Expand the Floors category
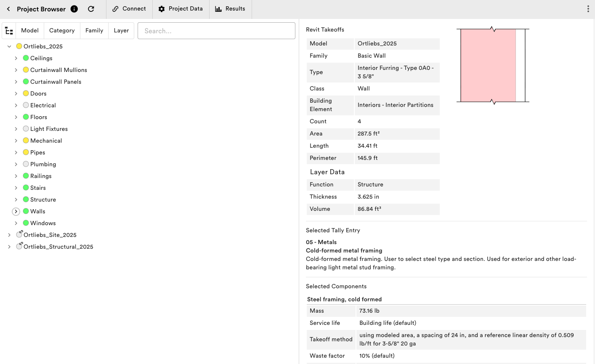The image size is (595, 364). 16,117
